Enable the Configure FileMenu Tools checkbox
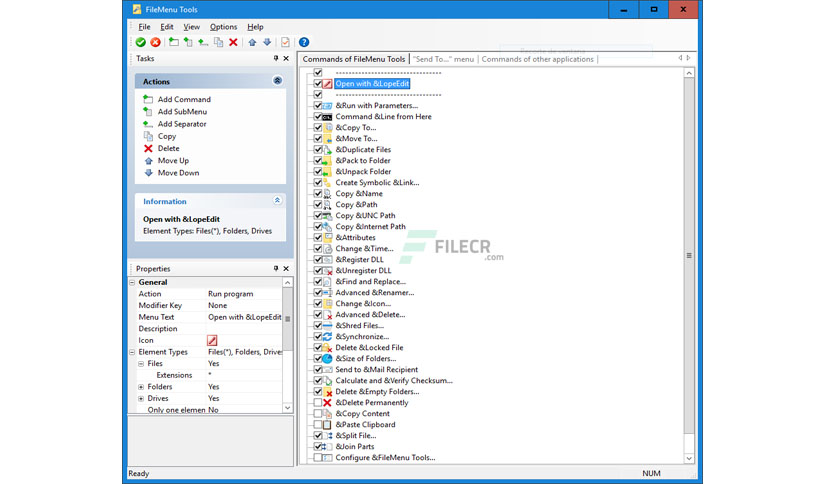Viewport: 836px width, 484px height. [x=318, y=457]
